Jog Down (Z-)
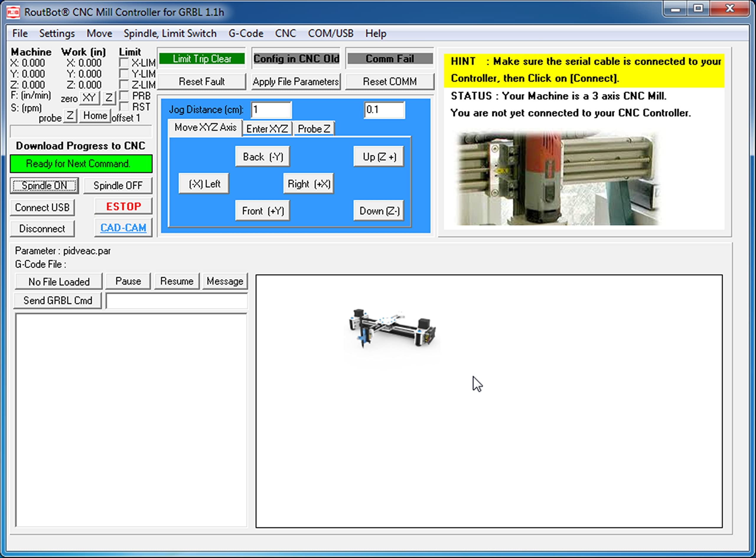 click(x=379, y=211)
